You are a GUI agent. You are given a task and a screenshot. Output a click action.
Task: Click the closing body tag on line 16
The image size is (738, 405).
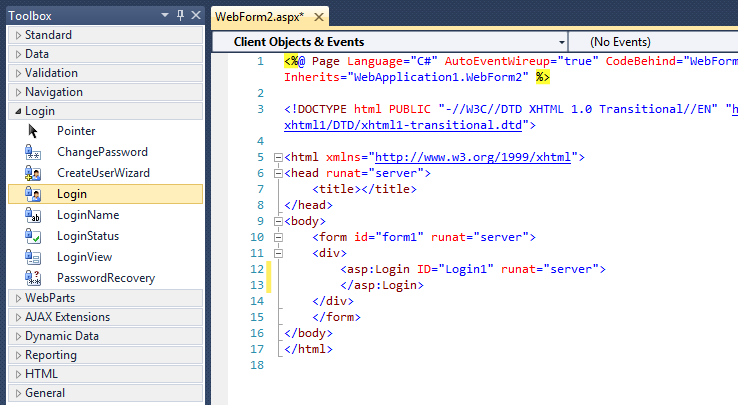(308, 333)
